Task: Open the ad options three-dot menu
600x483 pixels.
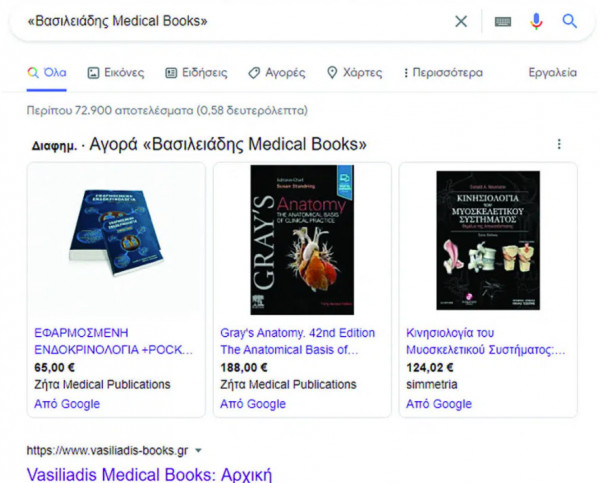Action: 559,144
